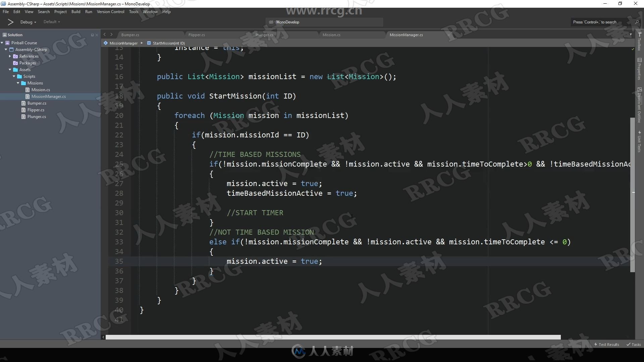Click the Mission.cs file icon
The height and width of the screenshot is (362, 644).
click(28, 90)
